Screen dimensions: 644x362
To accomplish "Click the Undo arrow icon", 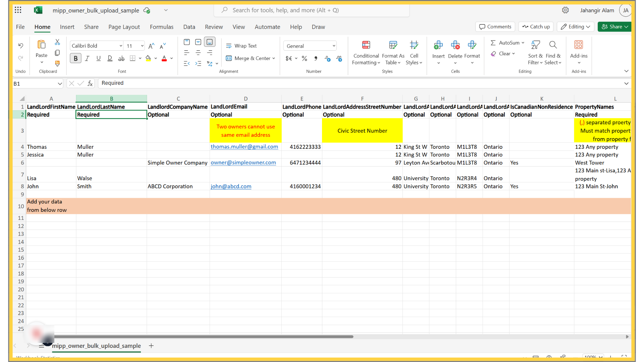I will pos(20,46).
